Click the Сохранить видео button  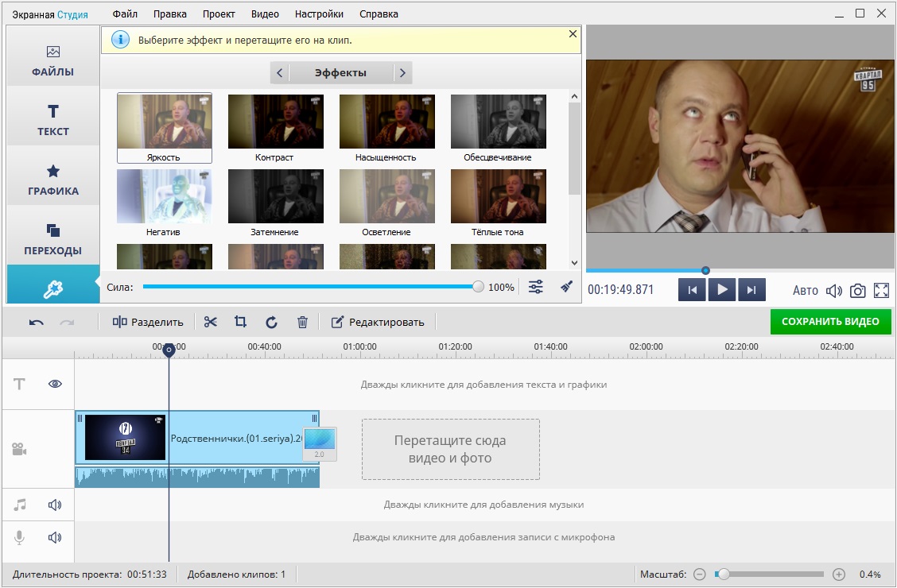tap(830, 321)
